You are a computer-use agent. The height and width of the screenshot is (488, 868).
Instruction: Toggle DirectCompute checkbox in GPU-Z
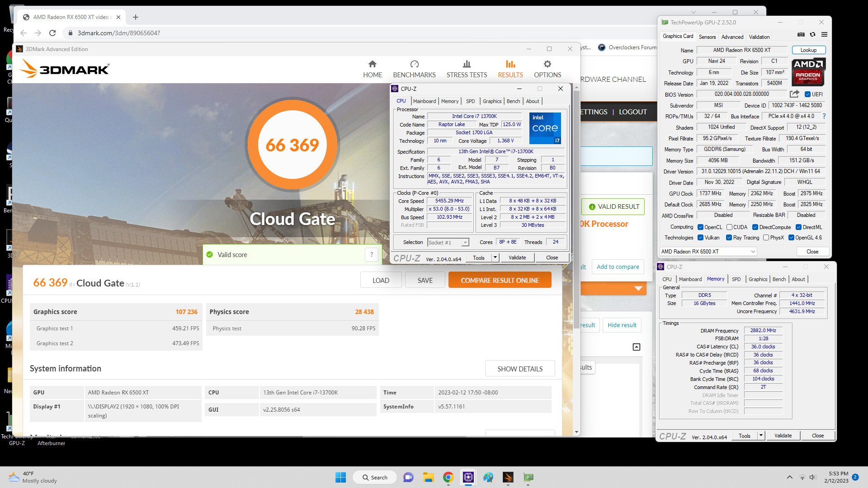pos(755,227)
